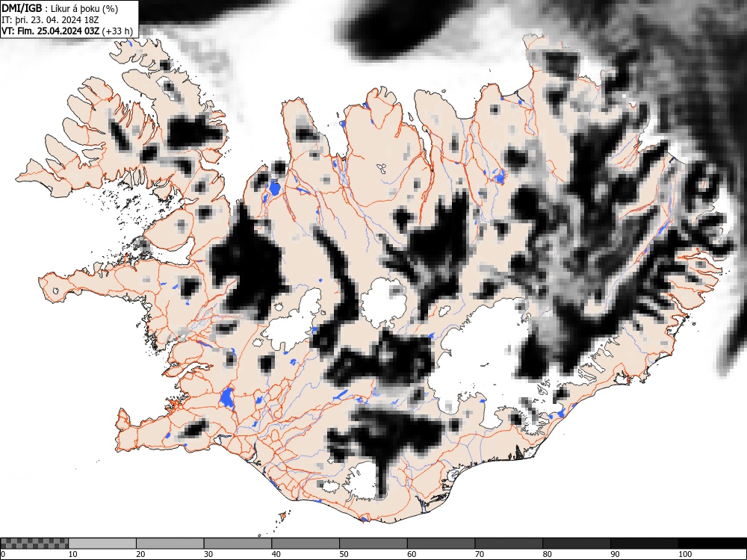Viewport: 747px width, 560px height.
Task: Click the 30–40 percent legend swatch
Action: [238, 544]
